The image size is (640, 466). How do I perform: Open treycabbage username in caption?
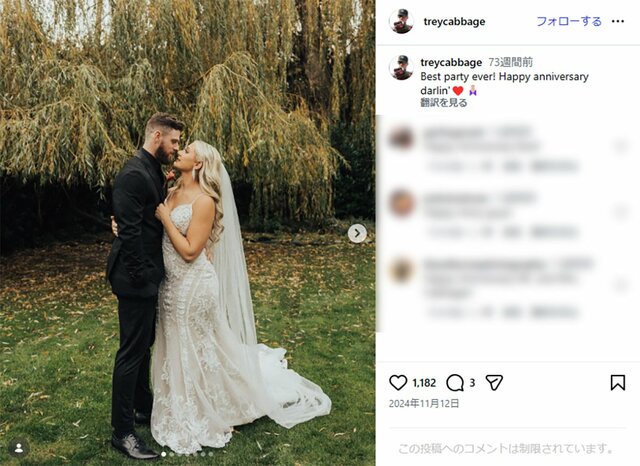pos(451,62)
